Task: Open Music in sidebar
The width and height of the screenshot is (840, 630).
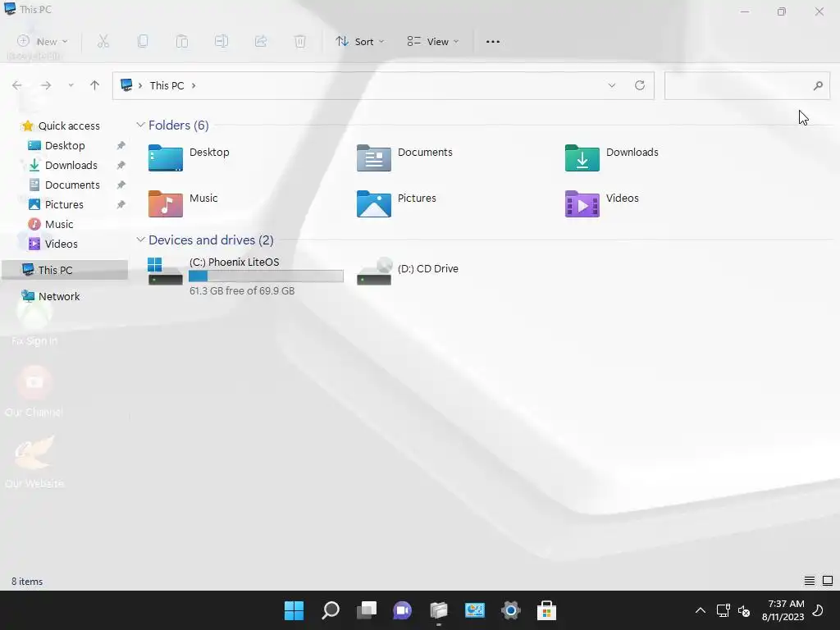Action: point(51,224)
